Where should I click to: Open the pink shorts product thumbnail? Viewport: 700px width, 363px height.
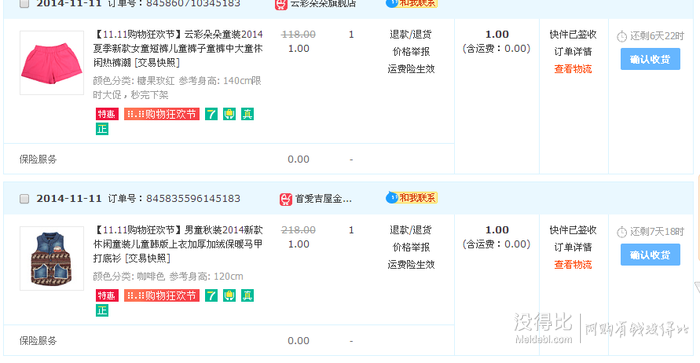tap(52, 63)
